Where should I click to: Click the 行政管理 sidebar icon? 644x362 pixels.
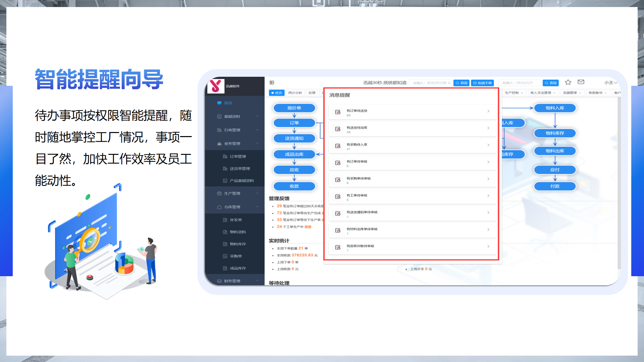[219, 130]
